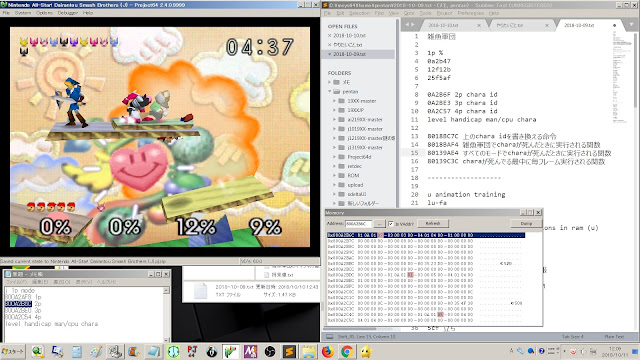Launch Firefox from the taskbar

coord(327,351)
